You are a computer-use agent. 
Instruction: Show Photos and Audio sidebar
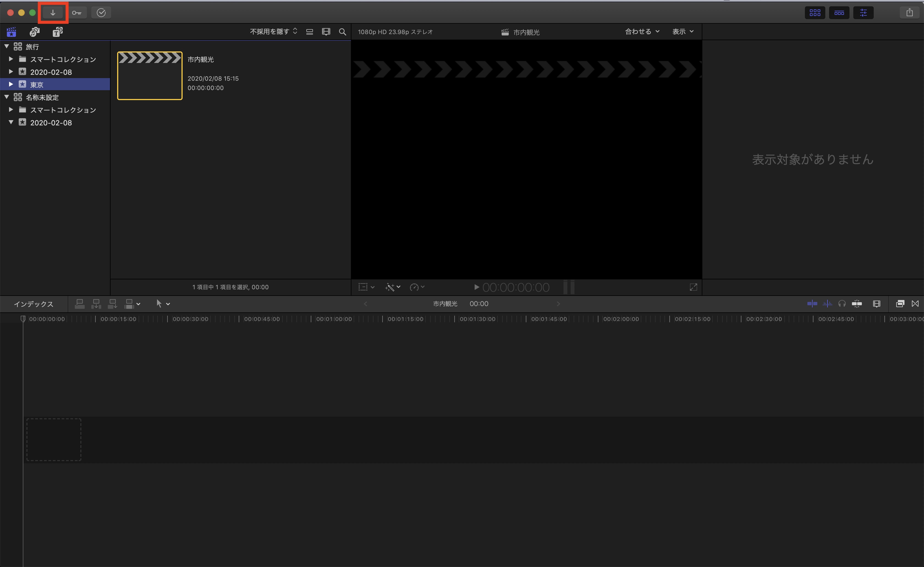tap(34, 32)
